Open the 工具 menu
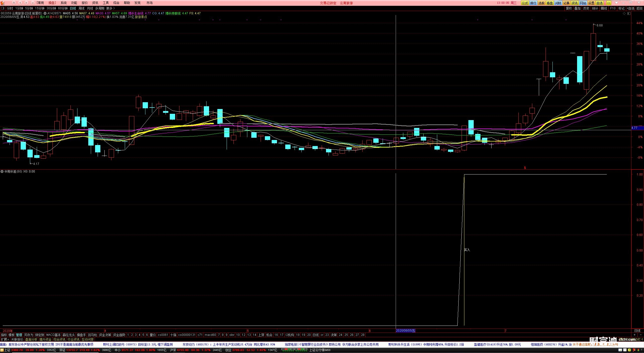 (x=106, y=3)
